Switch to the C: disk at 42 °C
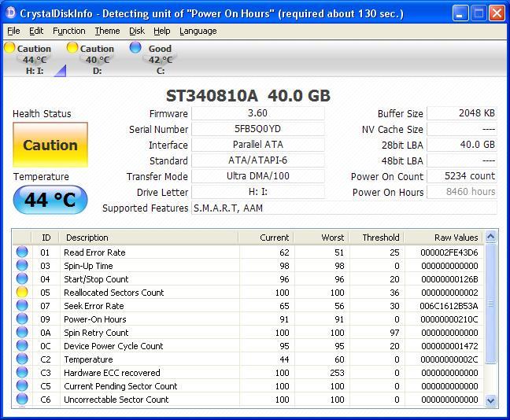The width and height of the screenshot is (510, 420). coord(160,60)
